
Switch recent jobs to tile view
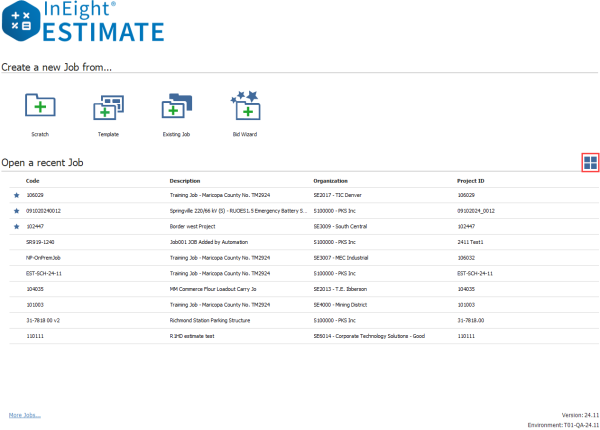pyautogui.click(x=590, y=163)
